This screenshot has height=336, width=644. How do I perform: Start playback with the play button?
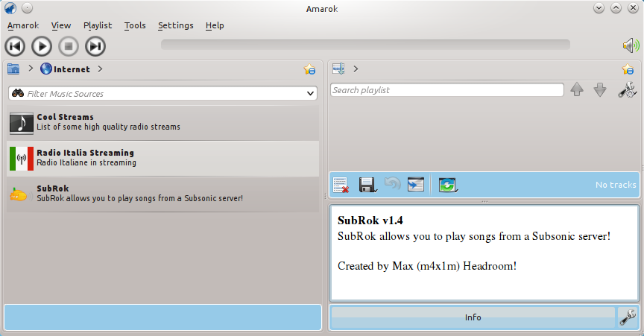(x=42, y=46)
